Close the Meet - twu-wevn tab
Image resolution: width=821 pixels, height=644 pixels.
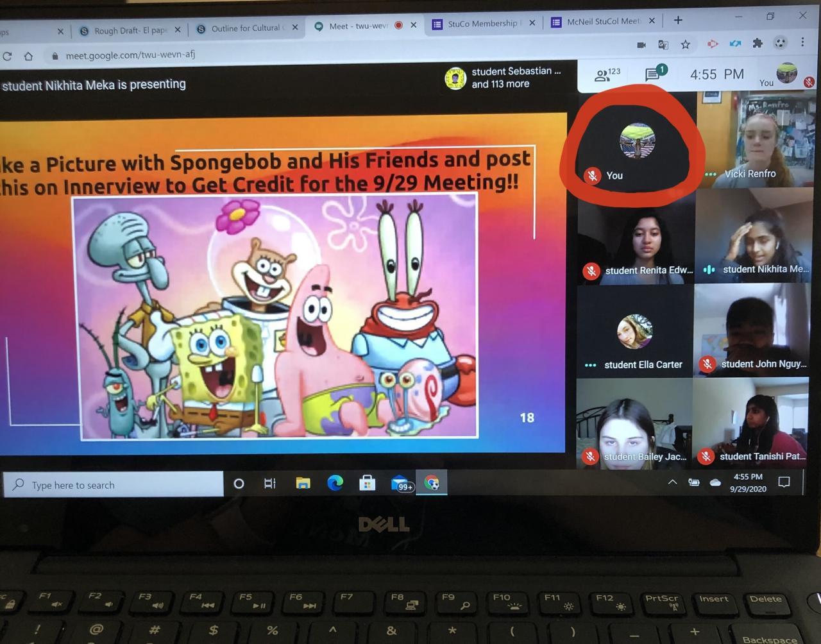(x=414, y=25)
